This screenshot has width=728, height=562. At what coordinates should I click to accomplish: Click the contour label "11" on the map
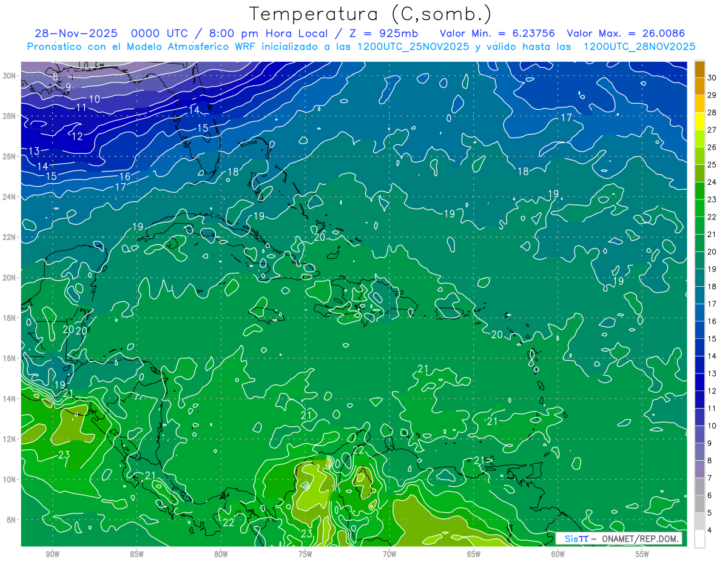(x=82, y=107)
